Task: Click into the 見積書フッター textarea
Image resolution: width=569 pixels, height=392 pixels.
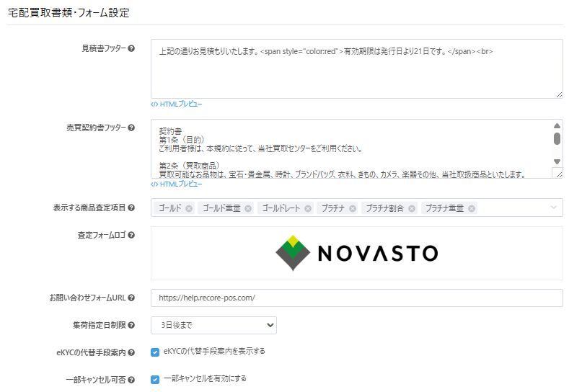Action: pos(357,69)
